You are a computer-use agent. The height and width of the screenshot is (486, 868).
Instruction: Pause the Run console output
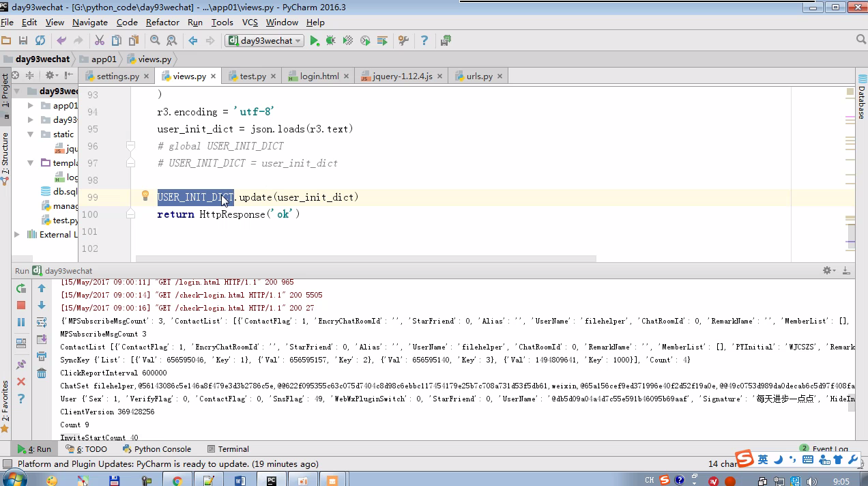21,322
